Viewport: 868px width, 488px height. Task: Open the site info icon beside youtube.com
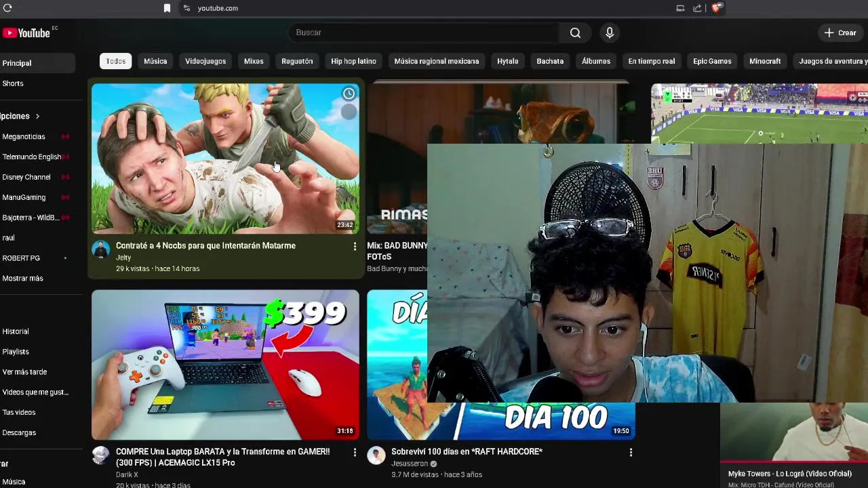tap(186, 8)
